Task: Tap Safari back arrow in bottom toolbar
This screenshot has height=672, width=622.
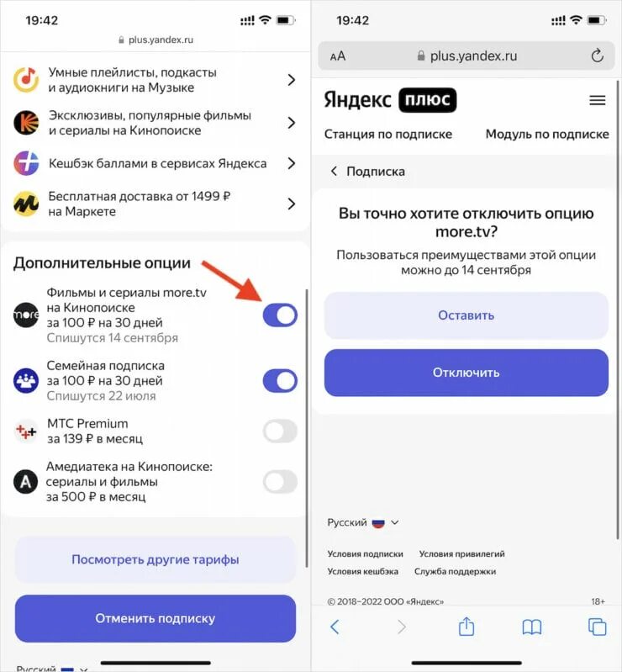Action: pos(335,627)
